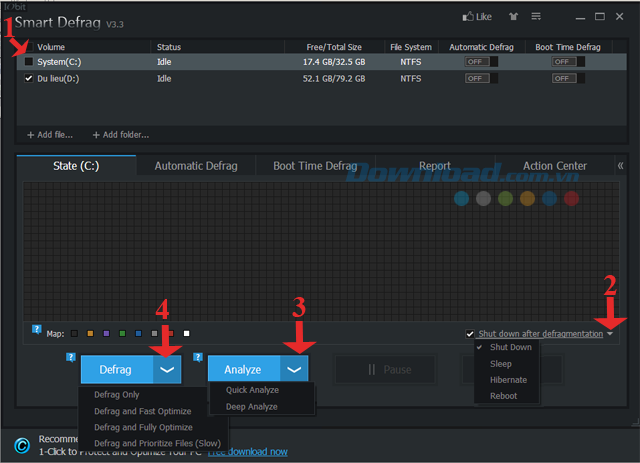Collapse the panel with double-chevron icon
The image size is (640, 463).
620,166
